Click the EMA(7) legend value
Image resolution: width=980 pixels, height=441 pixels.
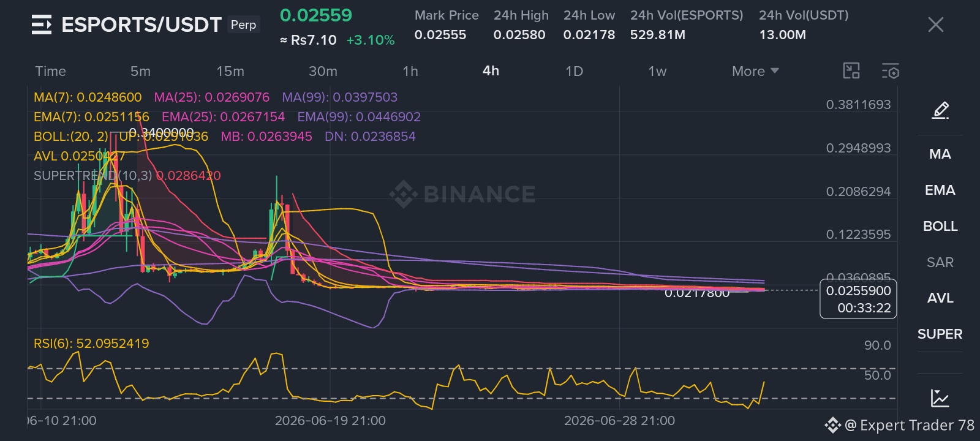pos(91,117)
